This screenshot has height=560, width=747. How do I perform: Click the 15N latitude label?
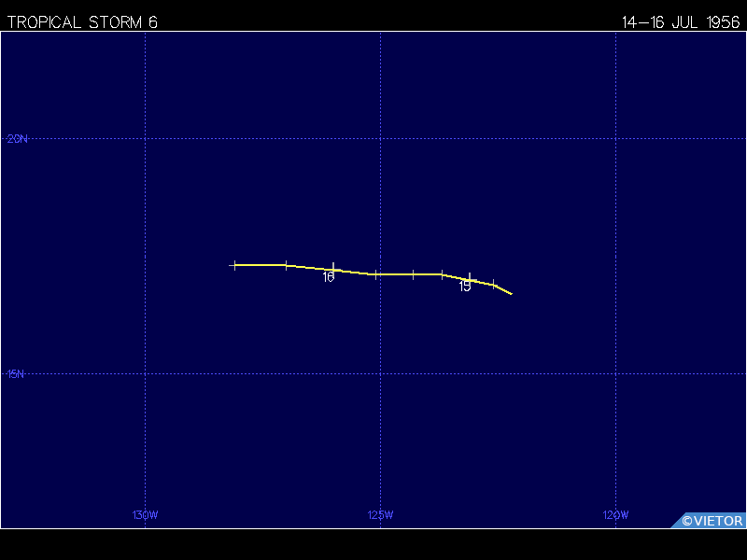(16, 374)
